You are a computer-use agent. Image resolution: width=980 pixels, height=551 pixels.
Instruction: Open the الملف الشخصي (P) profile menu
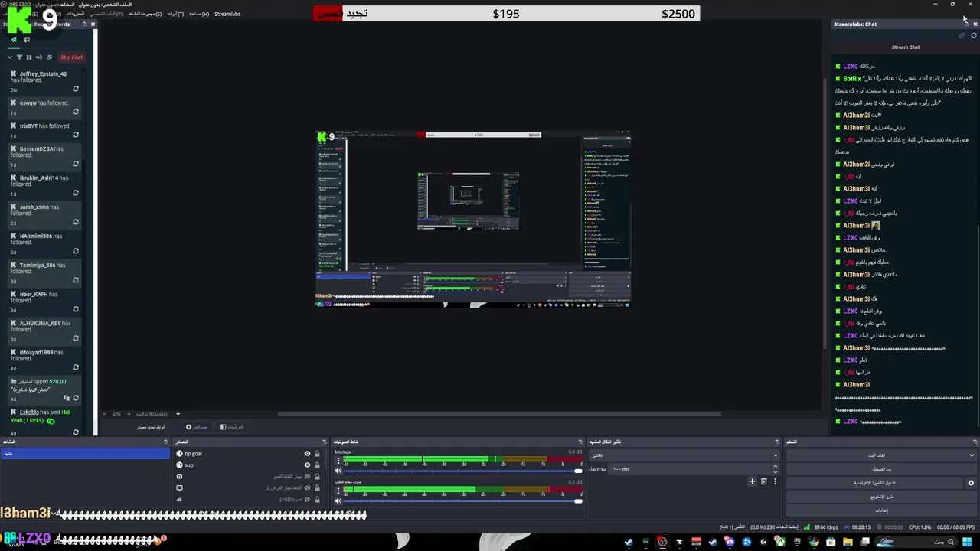tap(106, 14)
